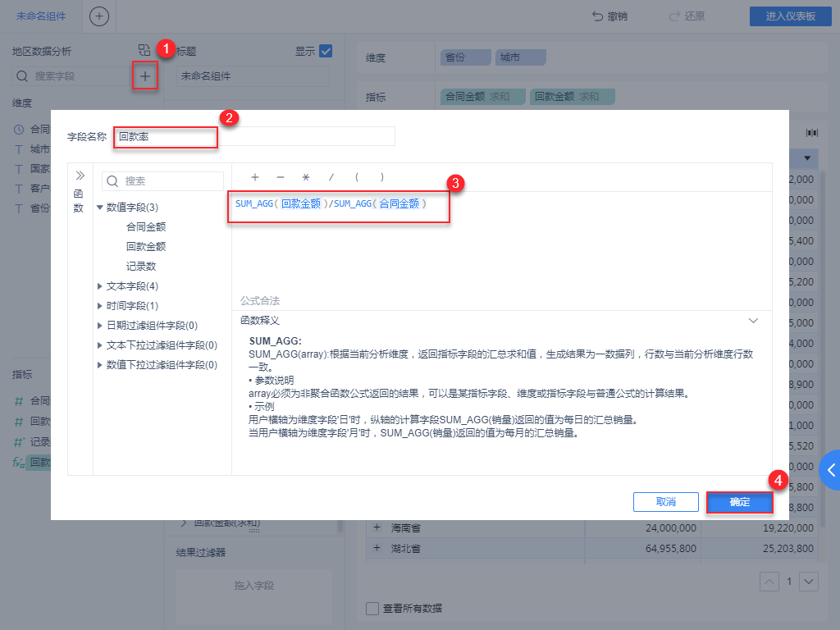This screenshot has width=840, height=630.
Task: Toggle the 显示 checkbox for the title
Action: 327,49
